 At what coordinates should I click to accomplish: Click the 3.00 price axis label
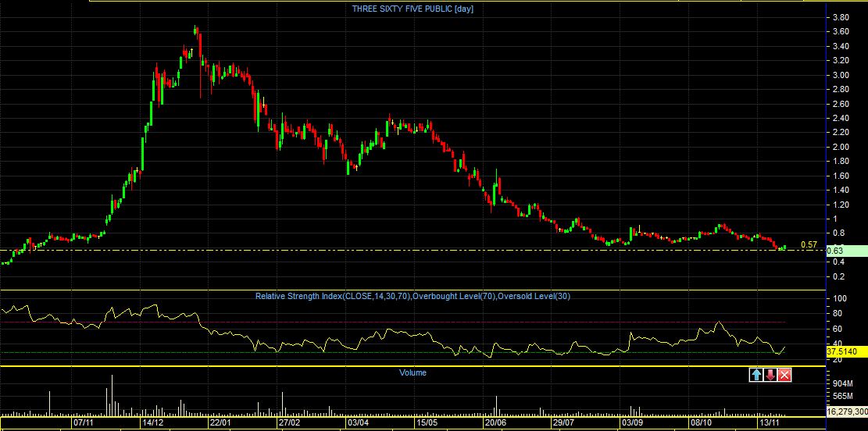(841, 75)
